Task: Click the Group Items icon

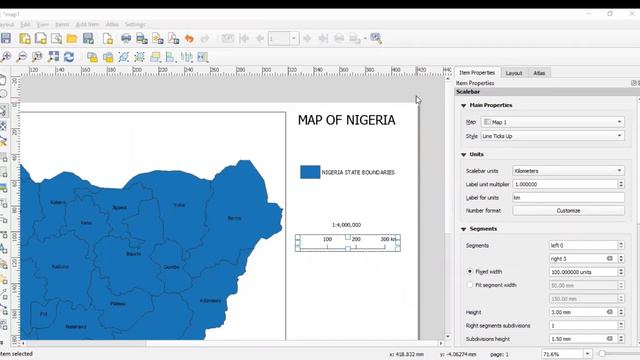Action: tap(124, 57)
